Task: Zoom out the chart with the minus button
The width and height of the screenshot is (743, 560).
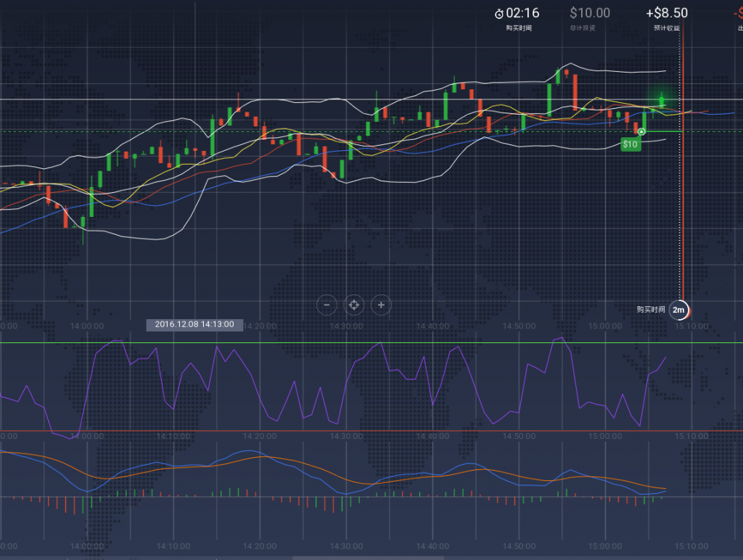Action: tap(327, 305)
